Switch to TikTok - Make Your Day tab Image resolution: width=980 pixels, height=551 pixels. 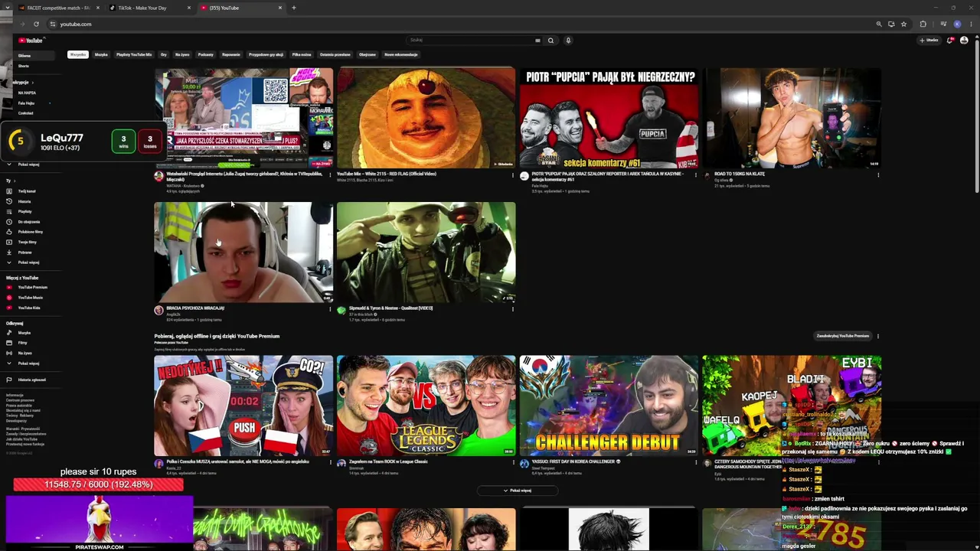pyautogui.click(x=149, y=8)
